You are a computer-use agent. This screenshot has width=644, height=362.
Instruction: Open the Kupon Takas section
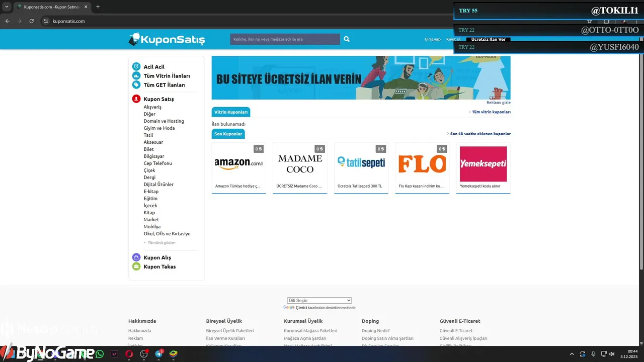click(x=159, y=266)
